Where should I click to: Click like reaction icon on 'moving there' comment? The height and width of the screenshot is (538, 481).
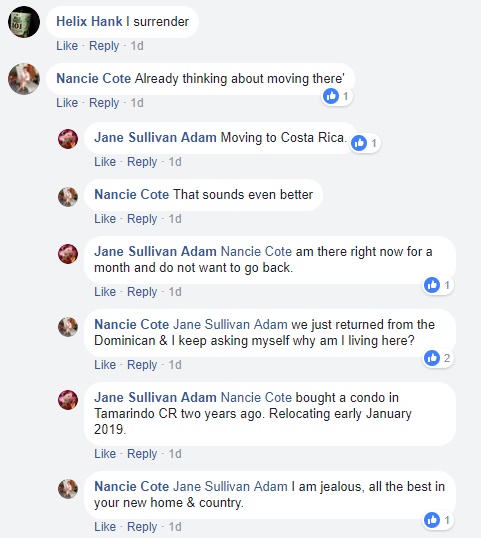(331, 96)
